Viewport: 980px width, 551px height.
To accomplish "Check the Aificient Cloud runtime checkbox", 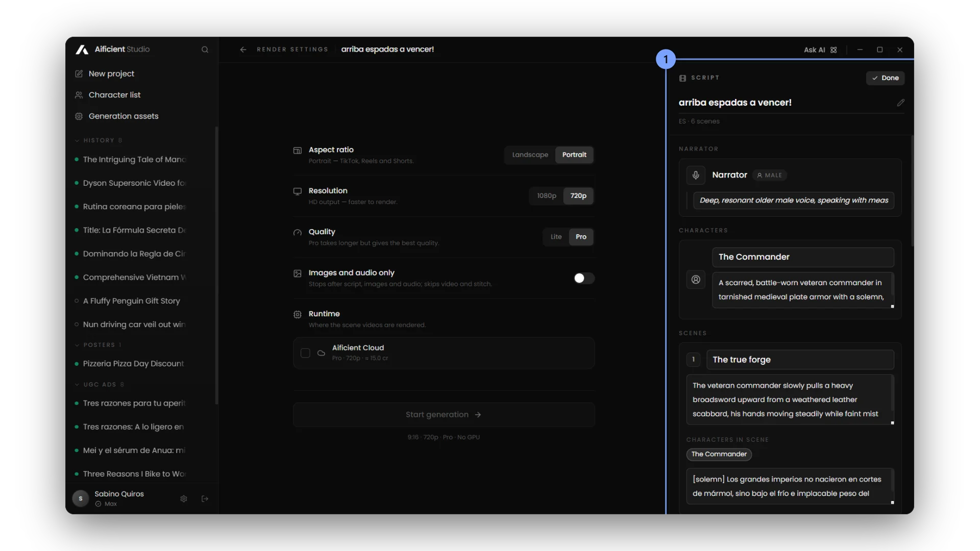I will pyautogui.click(x=305, y=353).
